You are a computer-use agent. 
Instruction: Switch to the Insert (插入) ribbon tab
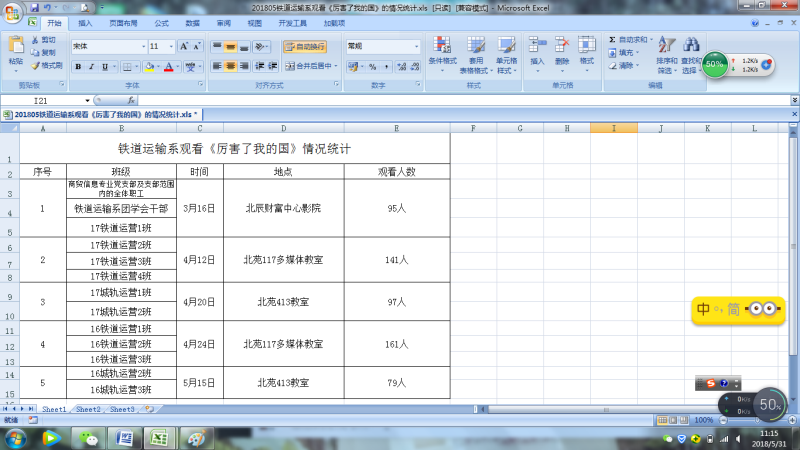click(85, 22)
